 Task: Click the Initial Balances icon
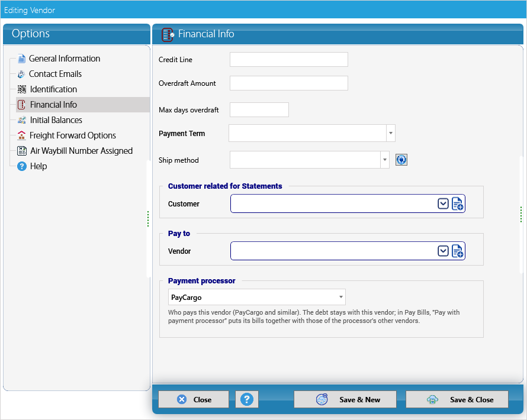22,120
